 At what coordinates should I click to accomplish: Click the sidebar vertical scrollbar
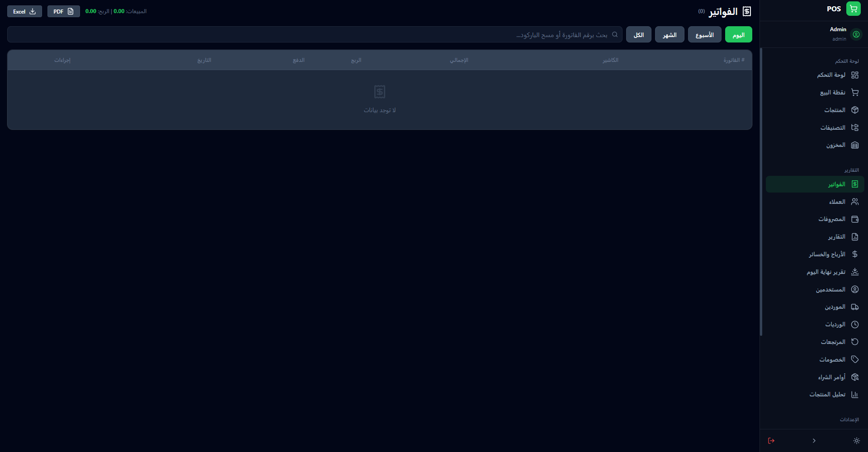(x=761, y=192)
